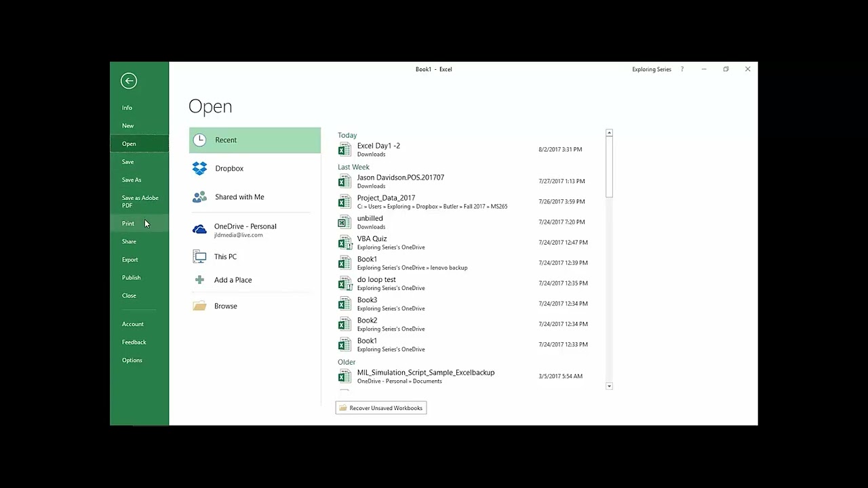Select Save as Adobe PDF
Viewport: 868px width, 488px height.
click(139, 201)
